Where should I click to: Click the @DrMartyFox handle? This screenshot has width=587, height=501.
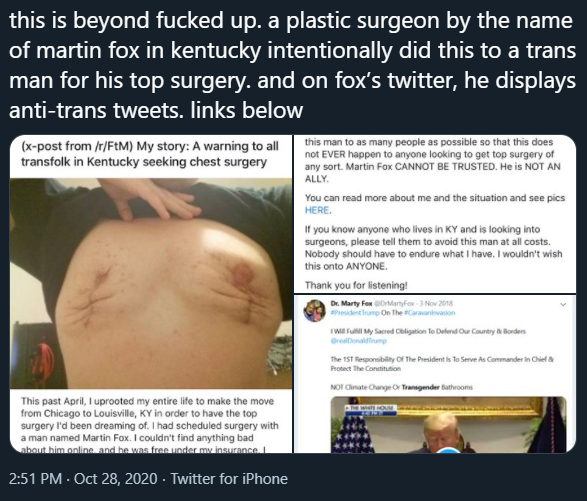point(395,303)
